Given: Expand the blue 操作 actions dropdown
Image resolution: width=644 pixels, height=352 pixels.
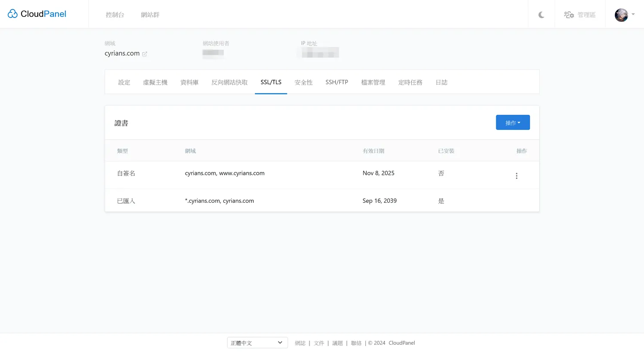Looking at the screenshot, I should pyautogui.click(x=513, y=123).
